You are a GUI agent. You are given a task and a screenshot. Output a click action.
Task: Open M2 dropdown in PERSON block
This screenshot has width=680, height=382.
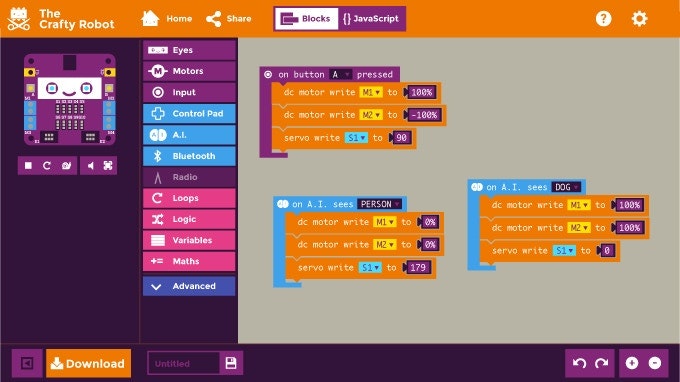[385, 245]
